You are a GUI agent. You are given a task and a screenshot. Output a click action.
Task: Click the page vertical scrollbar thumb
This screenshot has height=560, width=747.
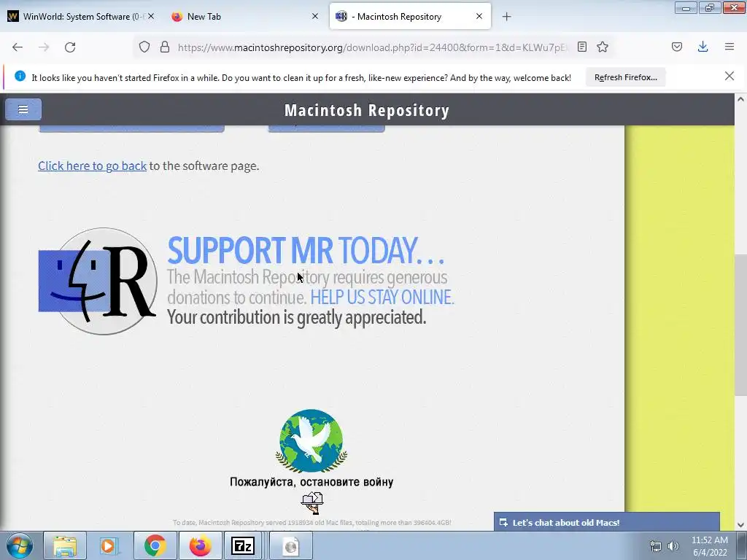coord(740,324)
